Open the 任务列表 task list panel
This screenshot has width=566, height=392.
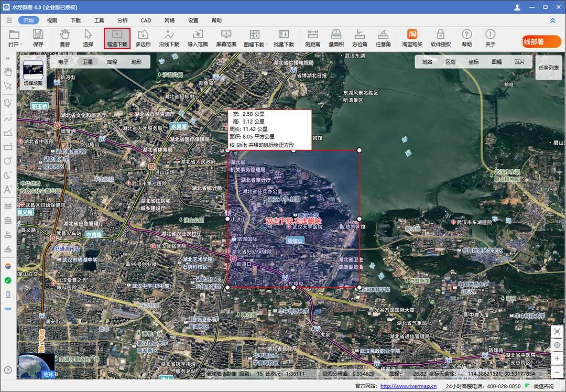(x=549, y=68)
